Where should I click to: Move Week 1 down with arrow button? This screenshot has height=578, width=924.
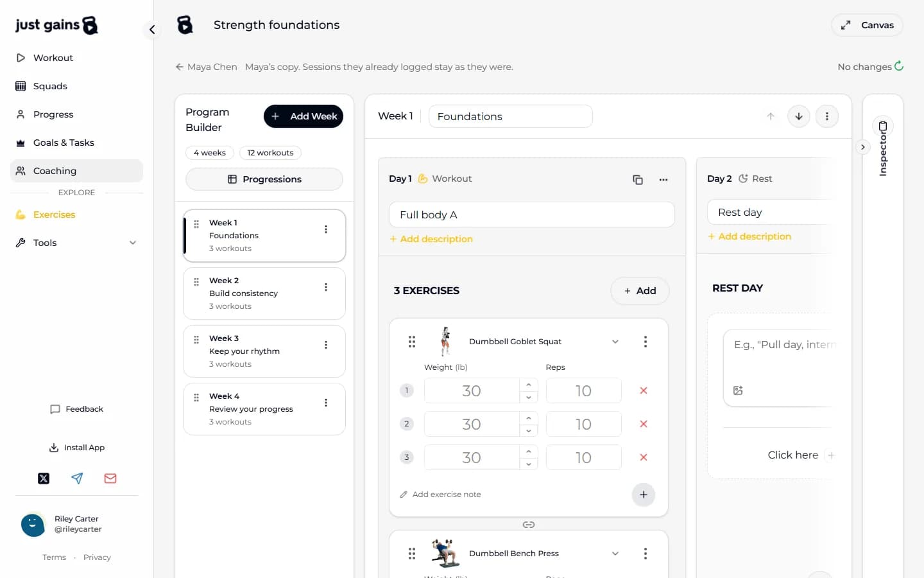[799, 116]
